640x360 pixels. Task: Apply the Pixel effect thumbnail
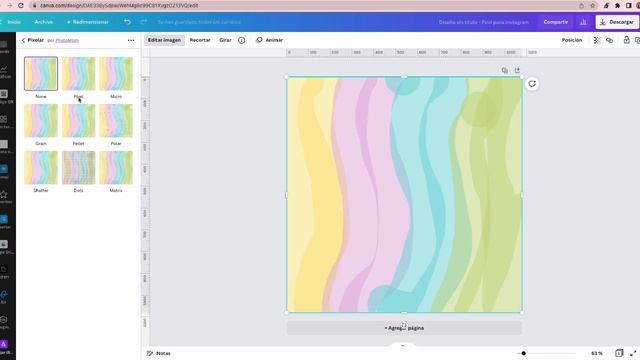coord(78,73)
